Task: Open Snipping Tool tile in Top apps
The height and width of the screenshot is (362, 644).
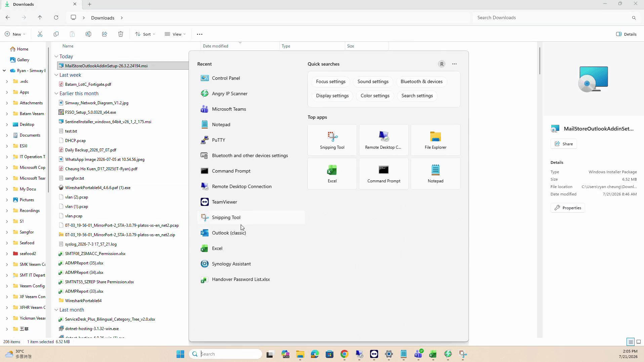Action: (332, 140)
